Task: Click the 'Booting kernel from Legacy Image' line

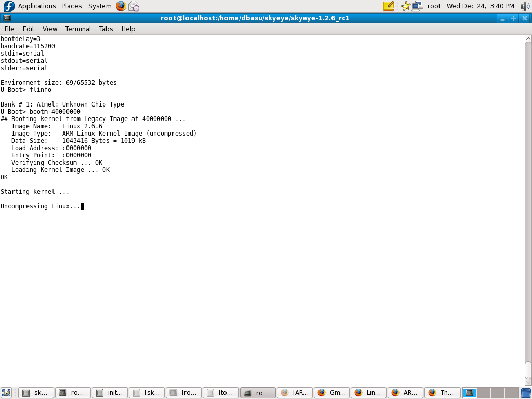Action: click(x=94, y=119)
